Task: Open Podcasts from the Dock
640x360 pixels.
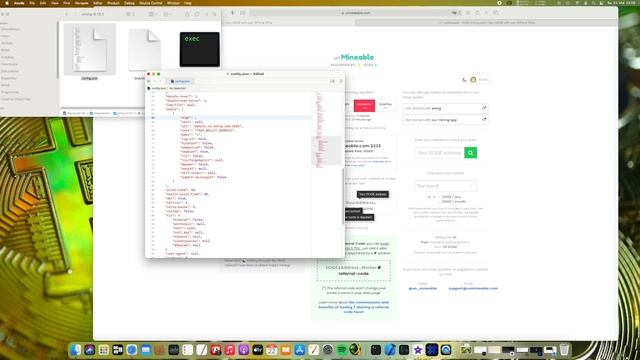Action: click(244, 350)
